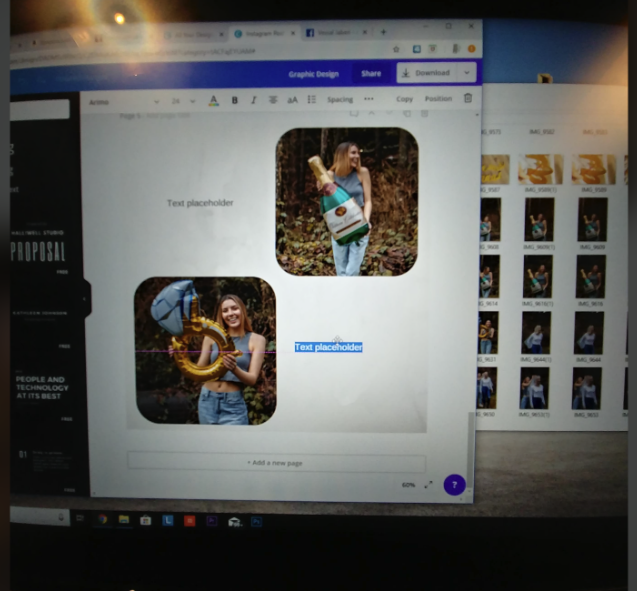Bookmark this page with star icon

pyautogui.click(x=396, y=49)
